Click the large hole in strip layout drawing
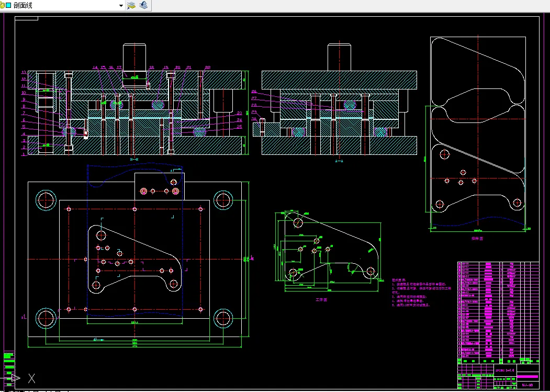The width and height of the screenshot is (550, 392). pos(445,155)
